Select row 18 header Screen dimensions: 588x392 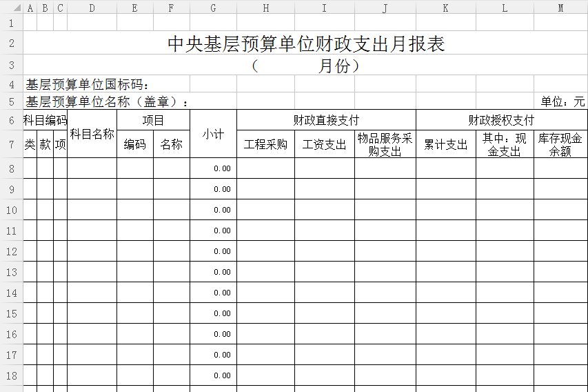11,375
